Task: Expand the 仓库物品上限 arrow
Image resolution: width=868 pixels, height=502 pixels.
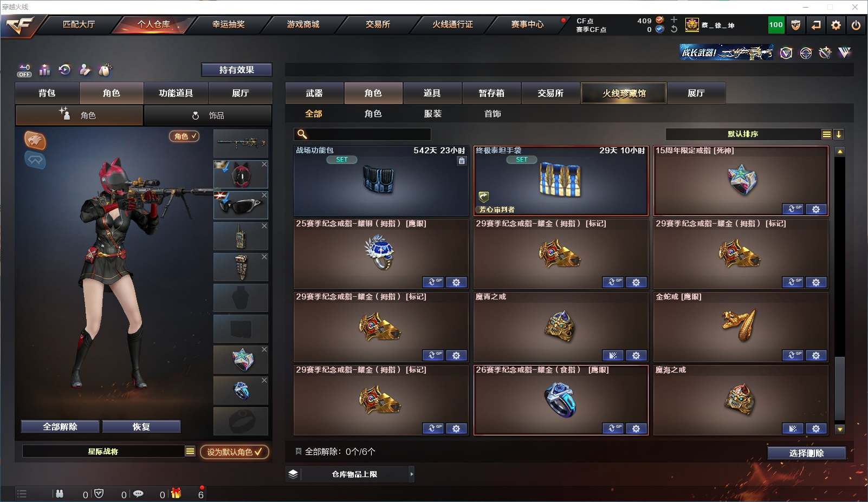Action: click(412, 474)
